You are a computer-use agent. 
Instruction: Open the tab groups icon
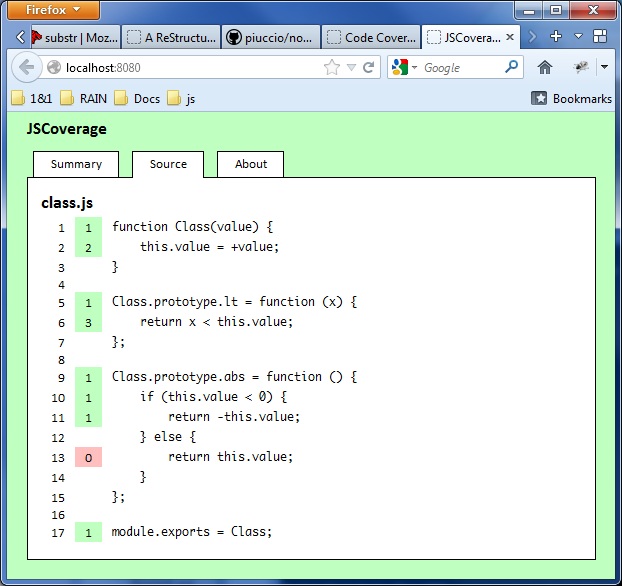click(x=600, y=36)
